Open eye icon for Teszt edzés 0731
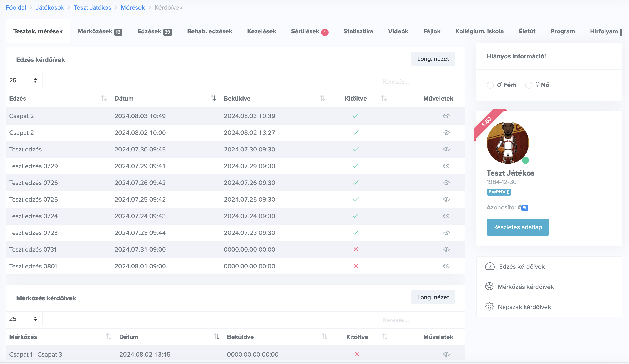The image size is (629, 364). (x=446, y=249)
